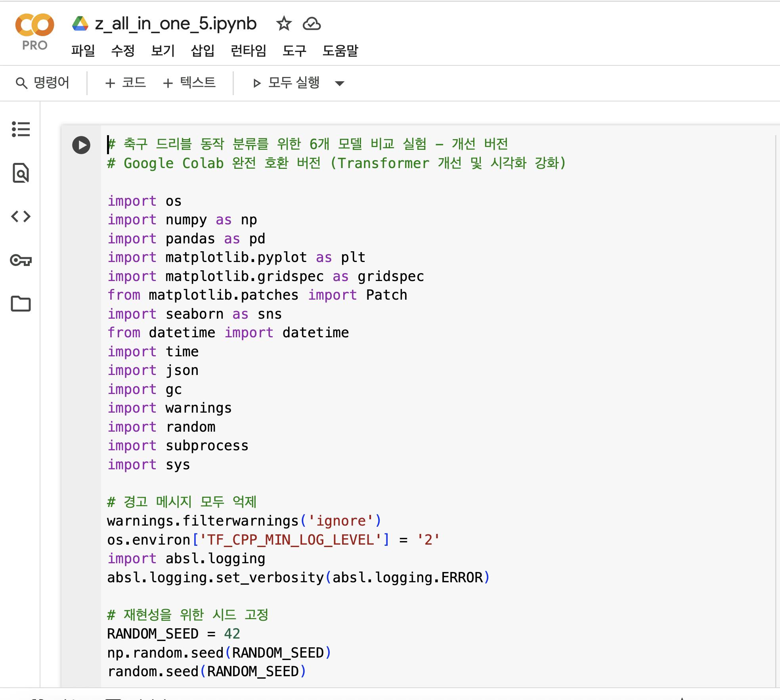Open the 파일 menu
This screenshot has height=700, width=780.
click(83, 51)
